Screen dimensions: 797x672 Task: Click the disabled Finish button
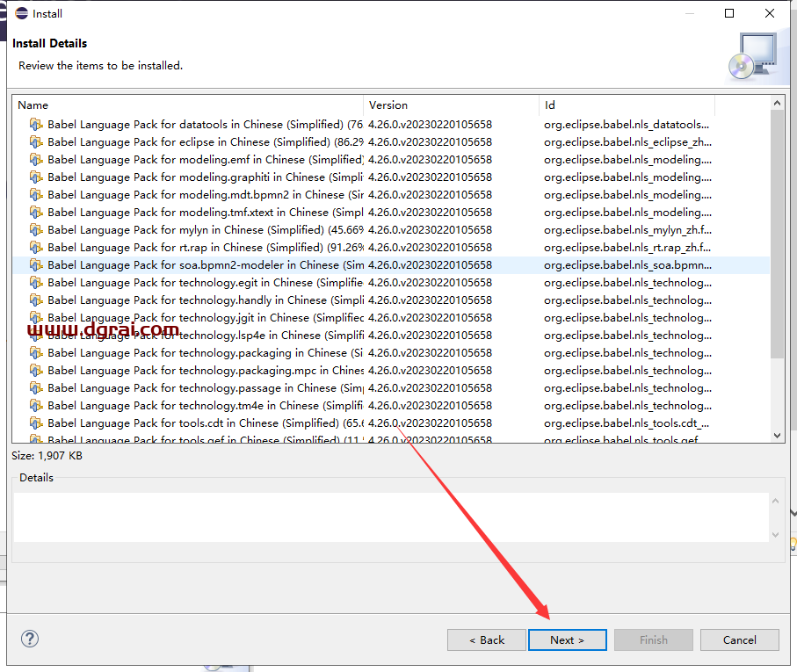(653, 640)
